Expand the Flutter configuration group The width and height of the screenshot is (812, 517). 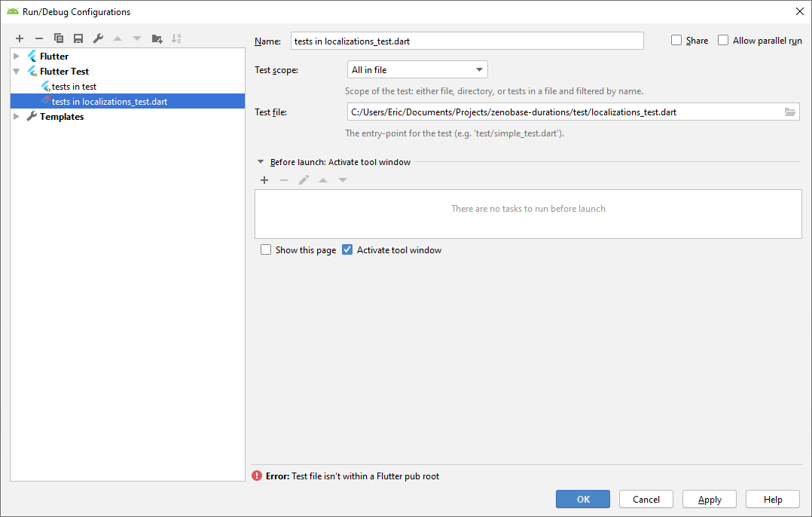pyautogui.click(x=17, y=56)
